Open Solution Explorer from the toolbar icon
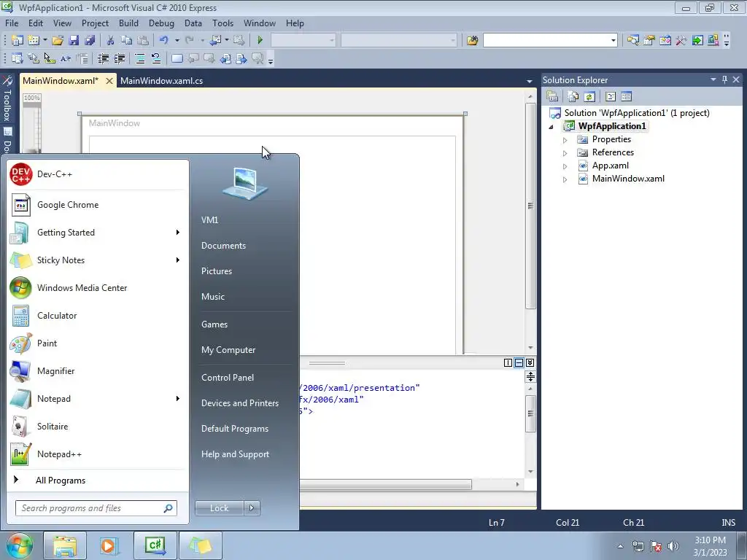747x560 pixels. tap(632, 41)
